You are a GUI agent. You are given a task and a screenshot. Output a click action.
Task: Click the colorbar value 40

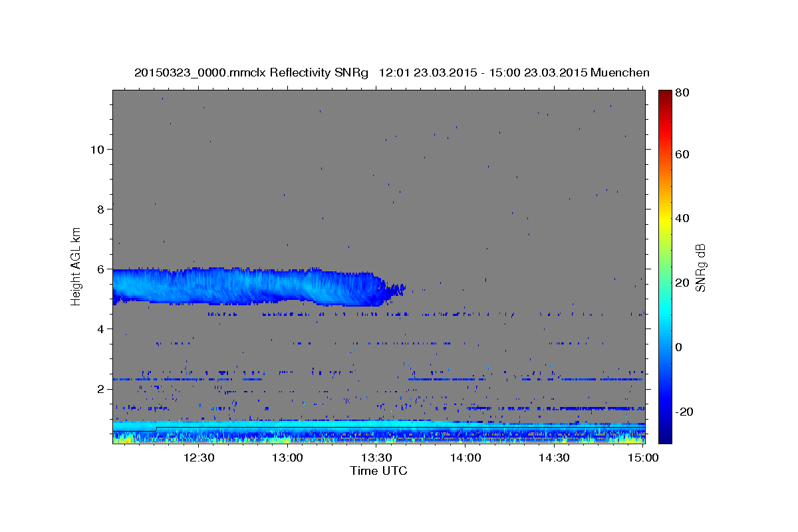[x=682, y=218]
